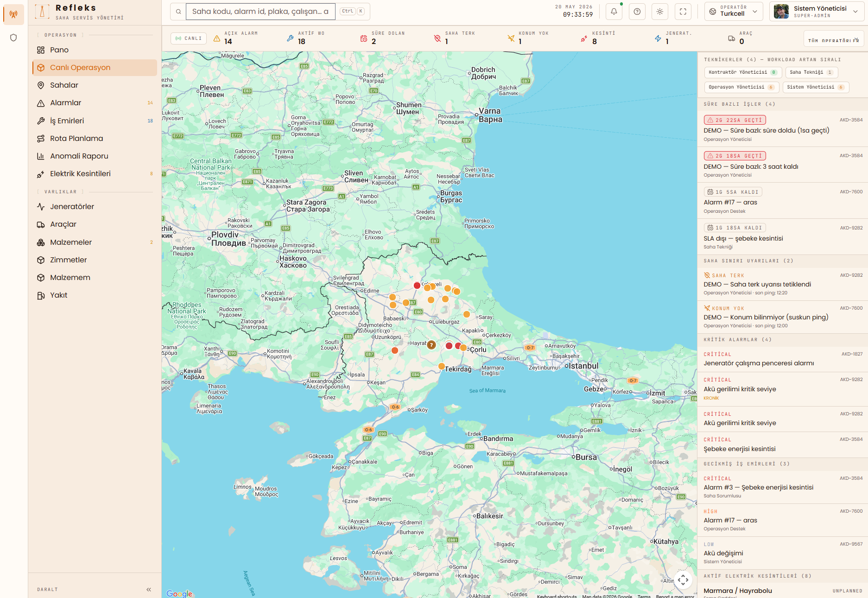Viewport: 868px width, 598px height.
Task: Open the Pano dashboard menu item
Action: pyautogui.click(x=95, y=50)
